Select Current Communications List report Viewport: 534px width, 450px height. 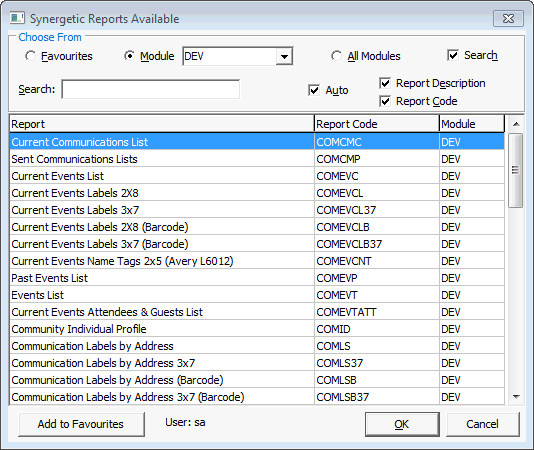pos(162,142)
